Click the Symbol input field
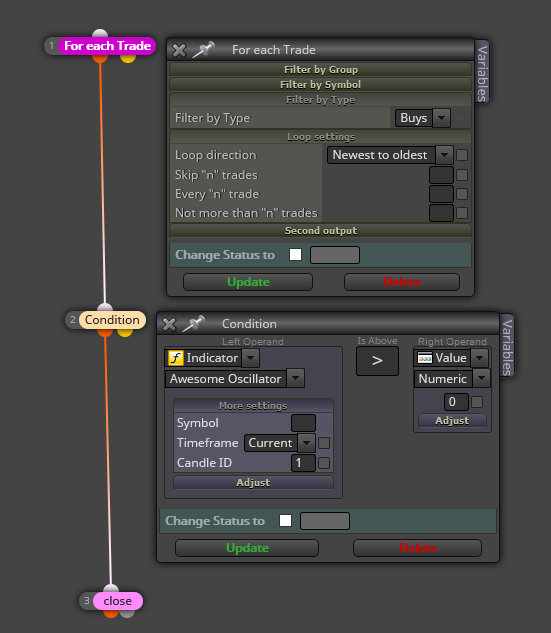The width and height of the screenshot is (551, 633). click(x=303, y=423)
